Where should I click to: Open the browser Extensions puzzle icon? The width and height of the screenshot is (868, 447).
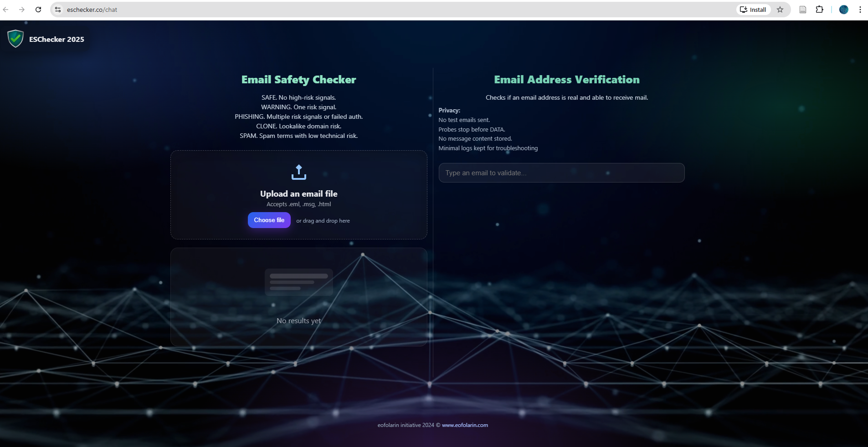click(819, 10)
